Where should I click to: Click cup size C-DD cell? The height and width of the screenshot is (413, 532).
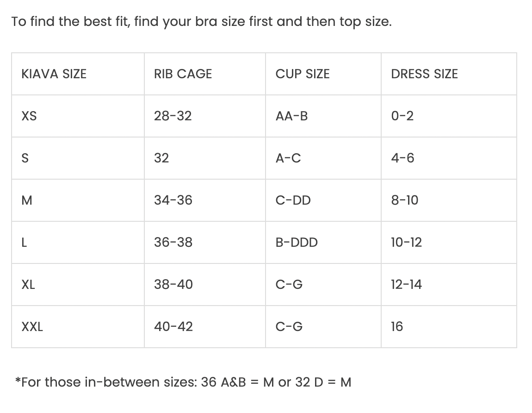293,200
